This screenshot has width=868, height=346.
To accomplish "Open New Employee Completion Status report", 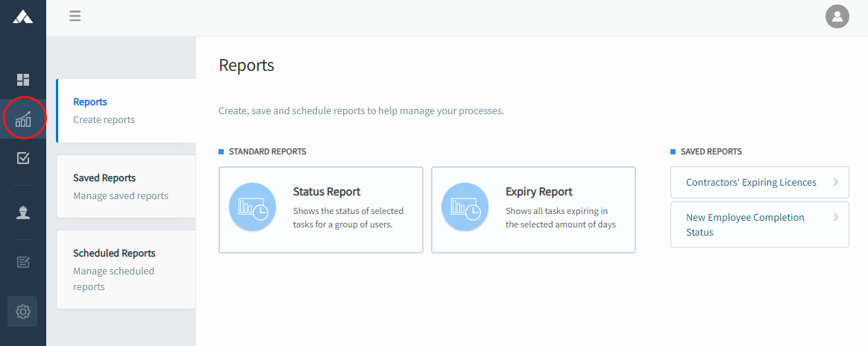I will coord(759,224).
